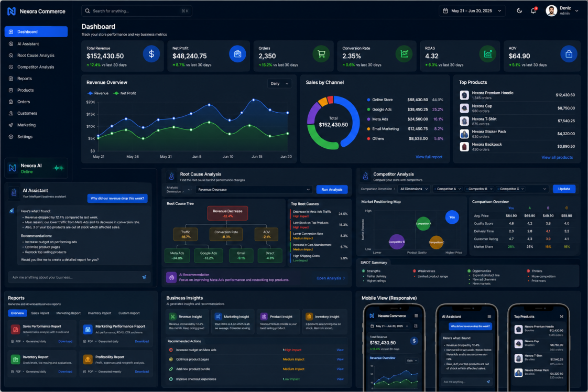The height and width of the screenshot is (392, 588).
Task: Open the All Dimensions dropdown
Action: coord(414,189)
